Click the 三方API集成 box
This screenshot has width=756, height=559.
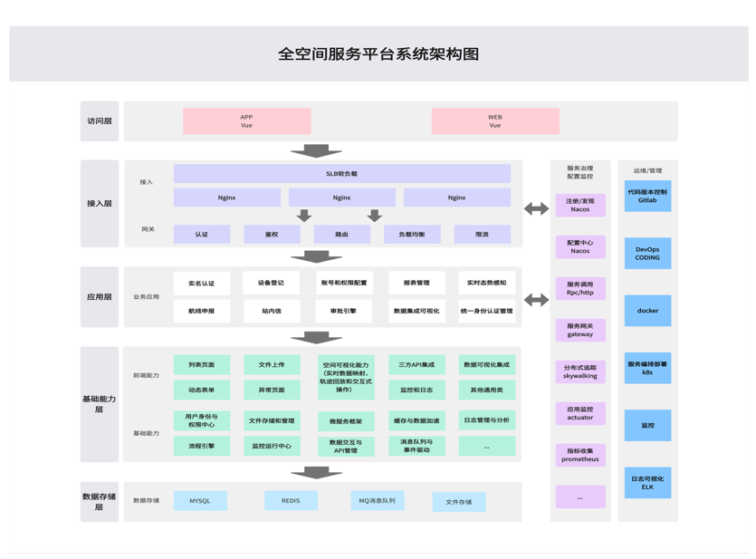pos(416,364)
